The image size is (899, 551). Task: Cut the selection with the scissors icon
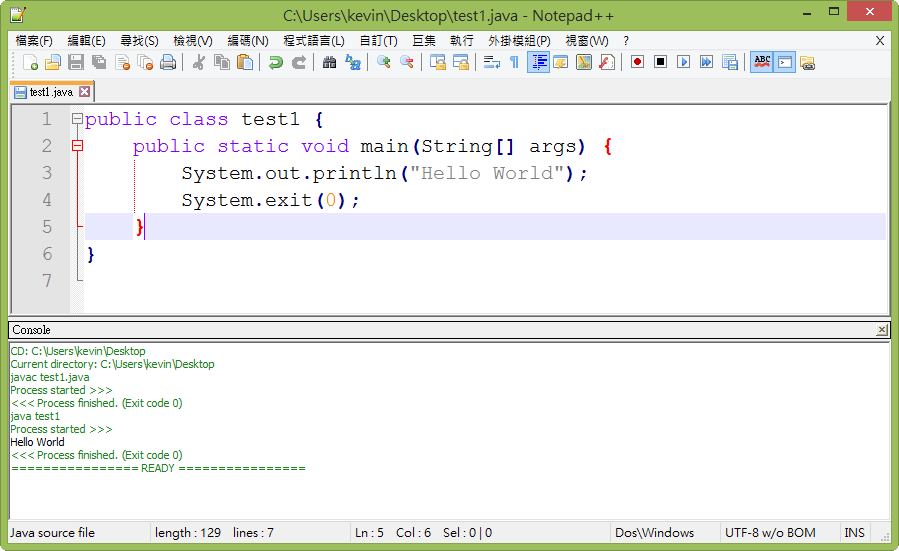pos(199,62)
